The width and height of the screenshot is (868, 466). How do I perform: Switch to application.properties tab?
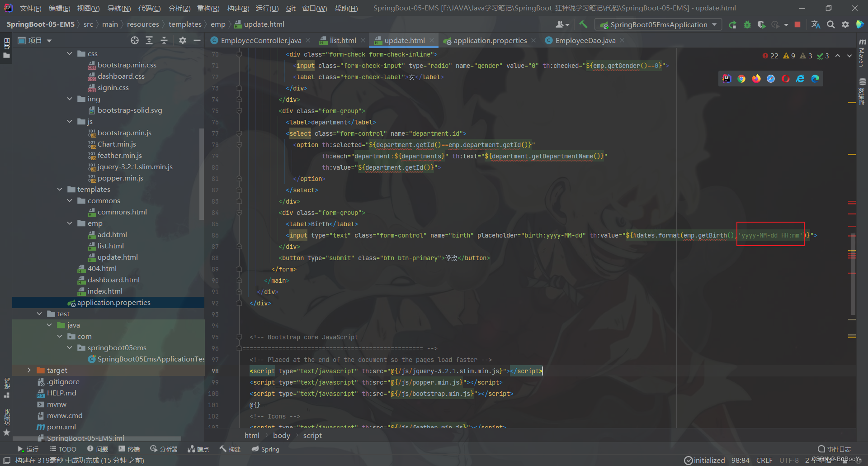tap(490, 41)
